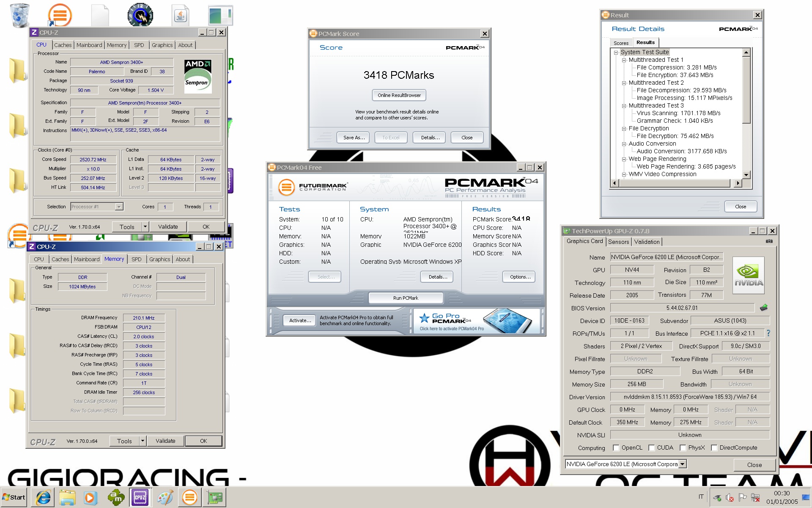The image size is (812, 508).
Task: Toggle the CUDA checkbox in GPU-Z
Action: coord(652,447)
